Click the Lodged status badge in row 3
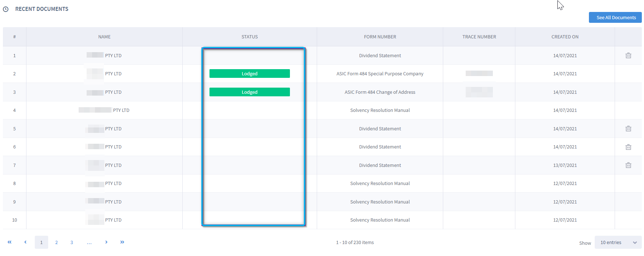This screenshot has width=644, height=256. 249,92
